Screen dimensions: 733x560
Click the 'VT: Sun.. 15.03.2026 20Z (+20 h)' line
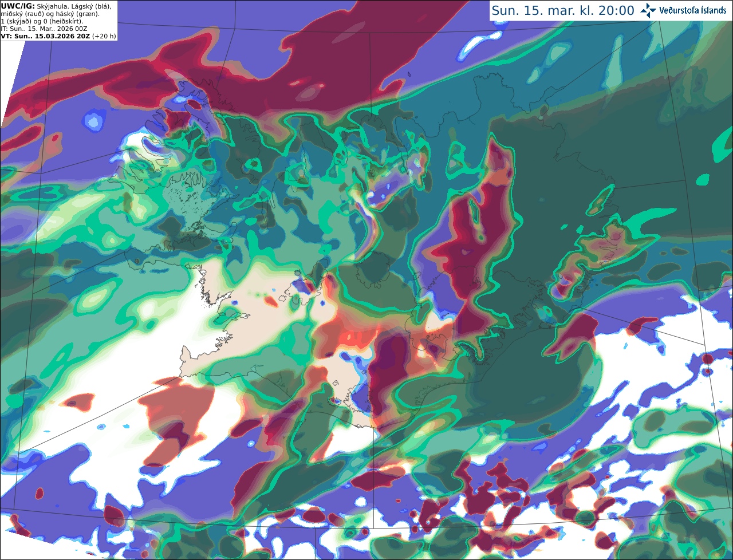coord(58,36)
